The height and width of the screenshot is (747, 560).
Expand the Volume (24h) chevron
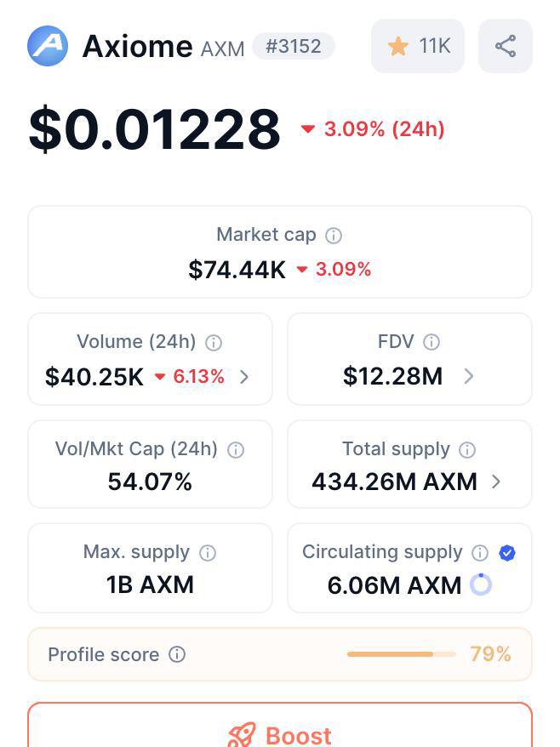244,377
